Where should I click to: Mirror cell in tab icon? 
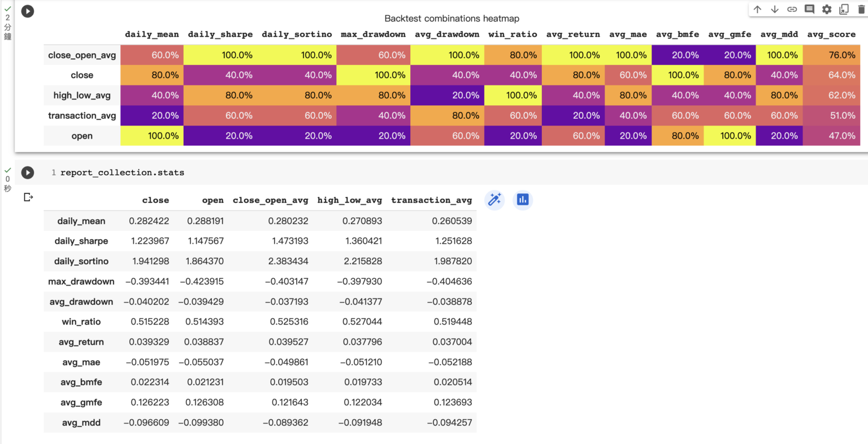tap(844, 9)
